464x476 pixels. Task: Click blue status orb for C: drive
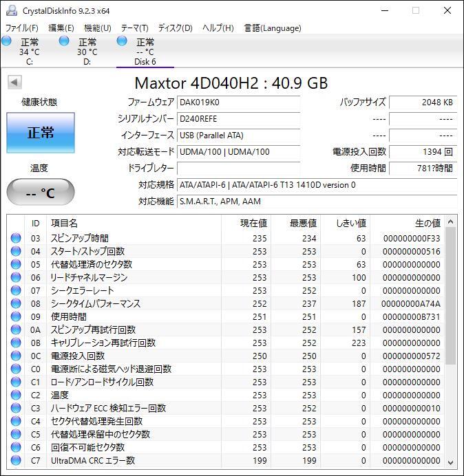[x=6, y=41]
